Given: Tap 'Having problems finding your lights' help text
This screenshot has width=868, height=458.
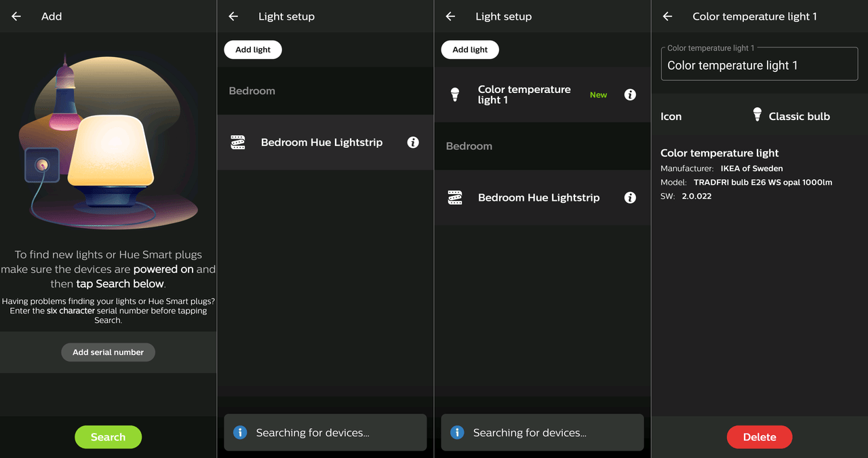Looking at the screenshot, I should click(x=108, y=311).
